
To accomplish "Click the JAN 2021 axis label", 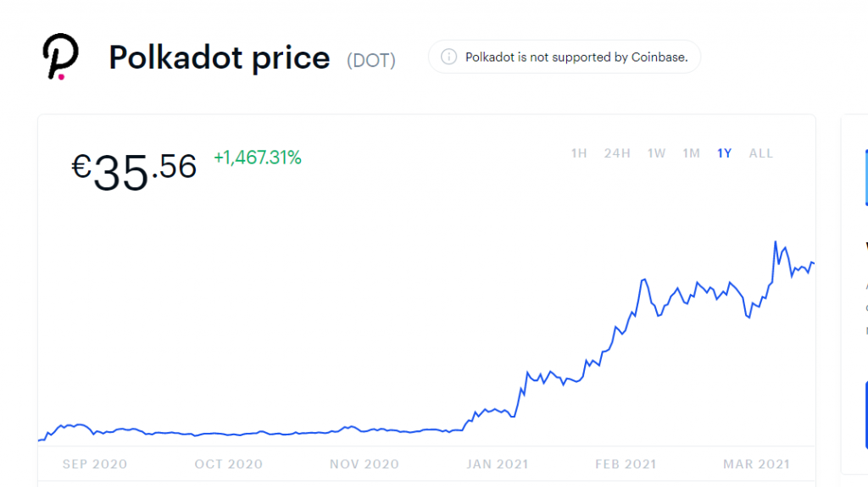I will (x=496, y=464).
